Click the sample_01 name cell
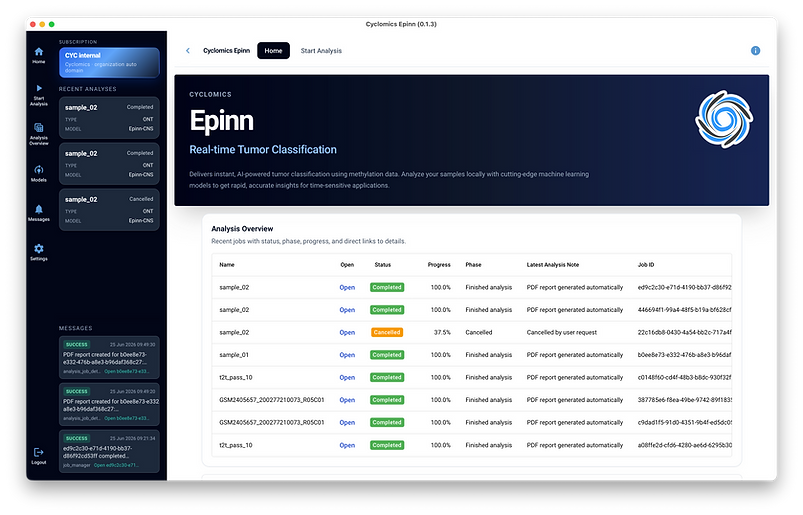Image resolution: width=803 pixels, height=515 pixels. tap(234, 355)
